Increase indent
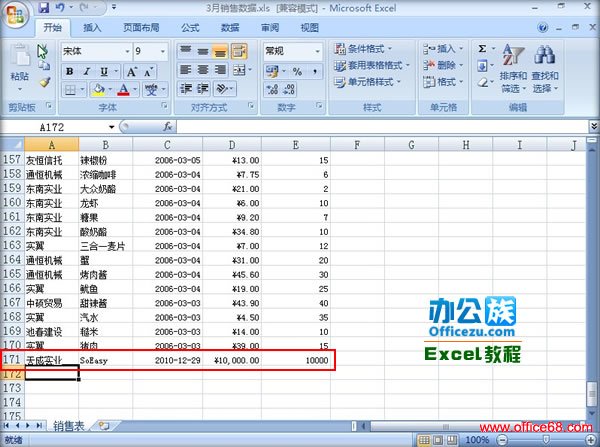This screenshot has height=447, width=600. click(203, 89)
